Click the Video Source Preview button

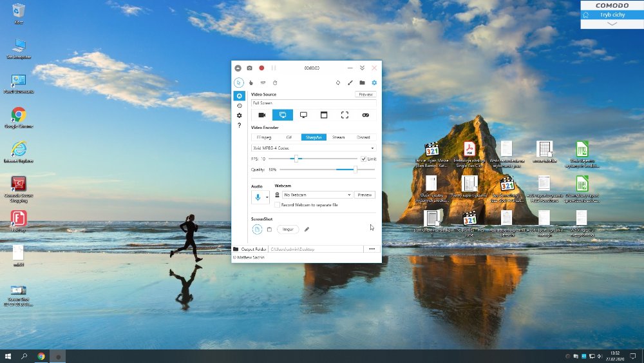point(365,94)
